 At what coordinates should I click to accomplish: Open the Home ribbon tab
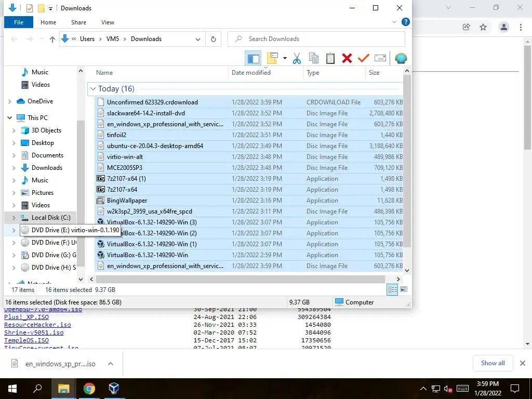click(x=48, y=22)
